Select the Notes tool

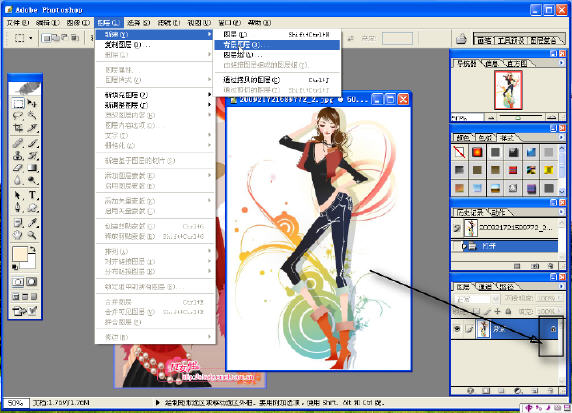18,223
